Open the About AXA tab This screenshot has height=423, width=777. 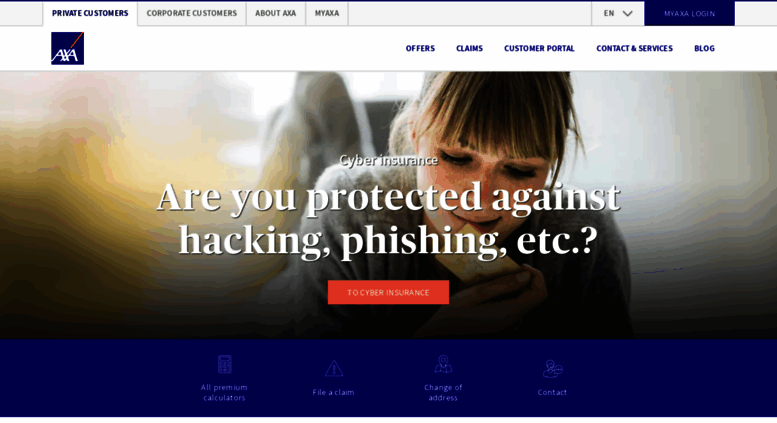276,13
